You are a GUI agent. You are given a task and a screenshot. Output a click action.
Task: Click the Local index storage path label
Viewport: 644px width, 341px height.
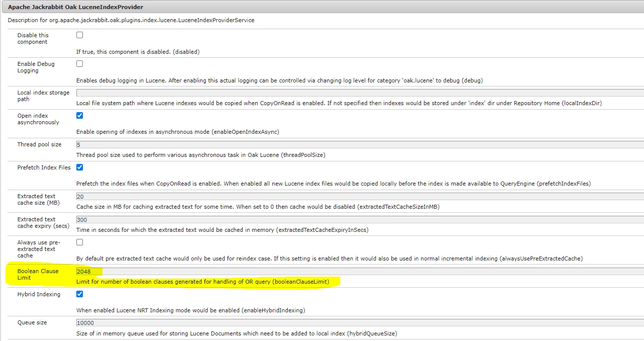click(43, 96)
